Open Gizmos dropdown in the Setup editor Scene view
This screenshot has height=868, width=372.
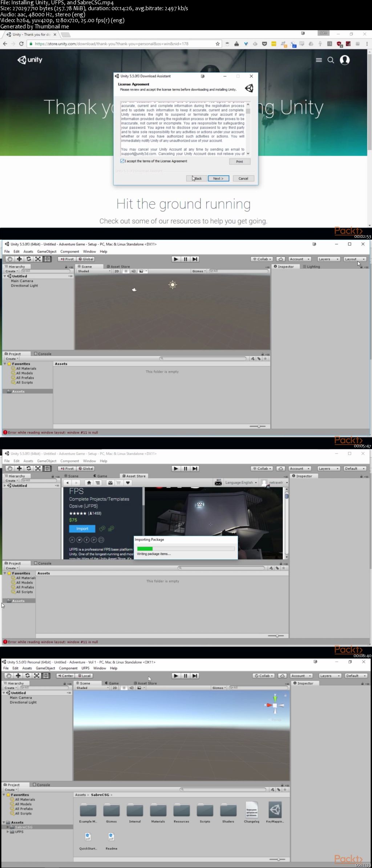(x=199, y=271)
